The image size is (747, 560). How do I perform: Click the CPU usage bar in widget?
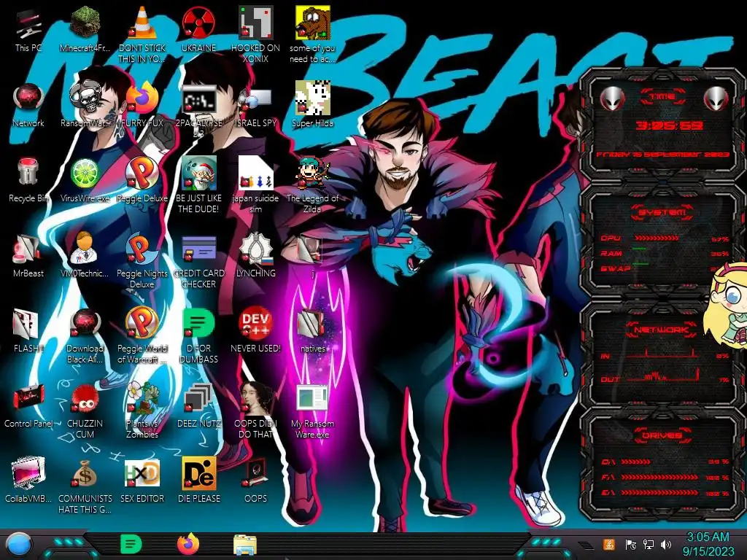click(x=657, y=238)
